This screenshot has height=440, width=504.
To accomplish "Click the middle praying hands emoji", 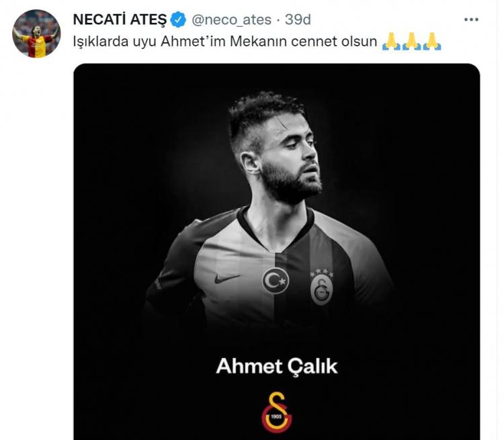I will (x=412, y=41).
